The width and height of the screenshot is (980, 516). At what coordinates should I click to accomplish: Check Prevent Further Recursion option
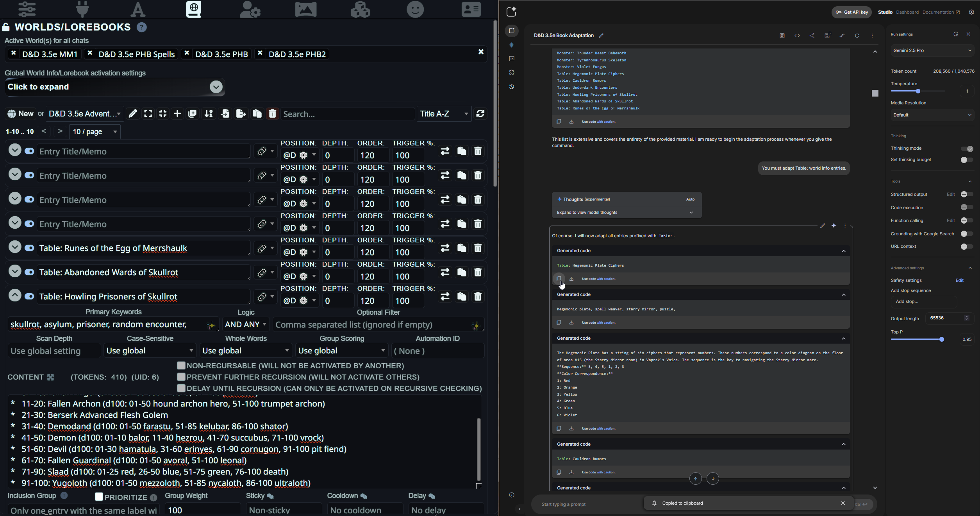click(181, 377)
